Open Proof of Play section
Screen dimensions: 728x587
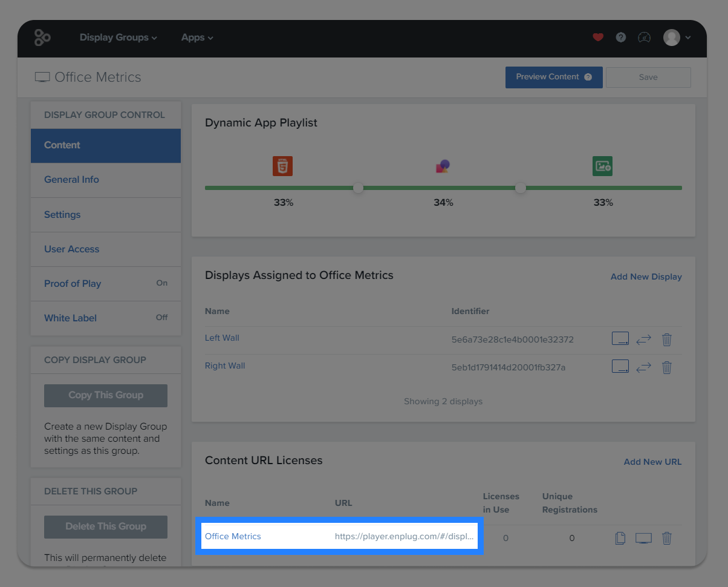pos(106,284)
